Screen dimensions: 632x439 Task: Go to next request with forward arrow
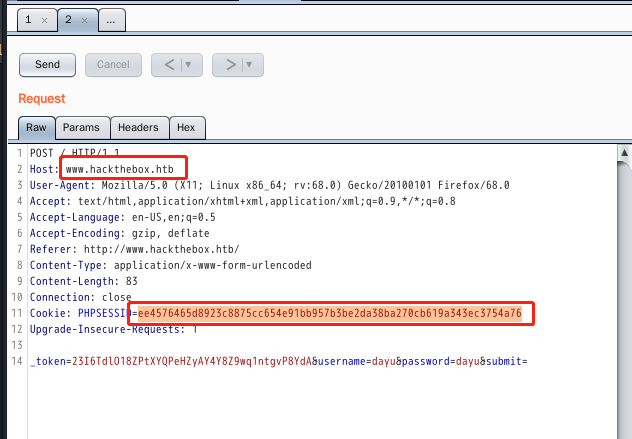(231, 65)
